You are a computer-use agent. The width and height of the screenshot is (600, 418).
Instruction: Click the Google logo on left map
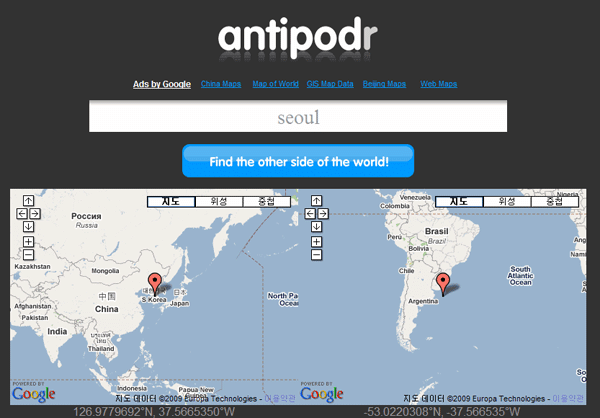pos(34,394)
